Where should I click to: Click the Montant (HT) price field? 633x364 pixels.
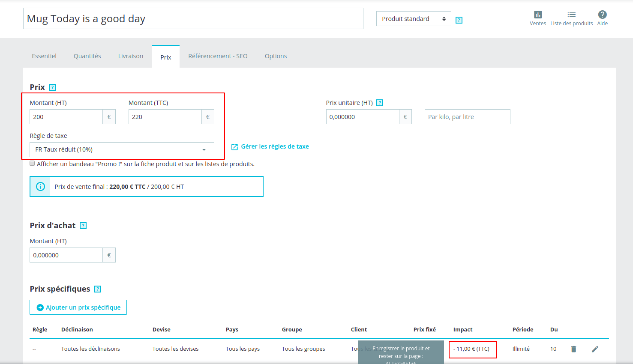tap(66, 117)
